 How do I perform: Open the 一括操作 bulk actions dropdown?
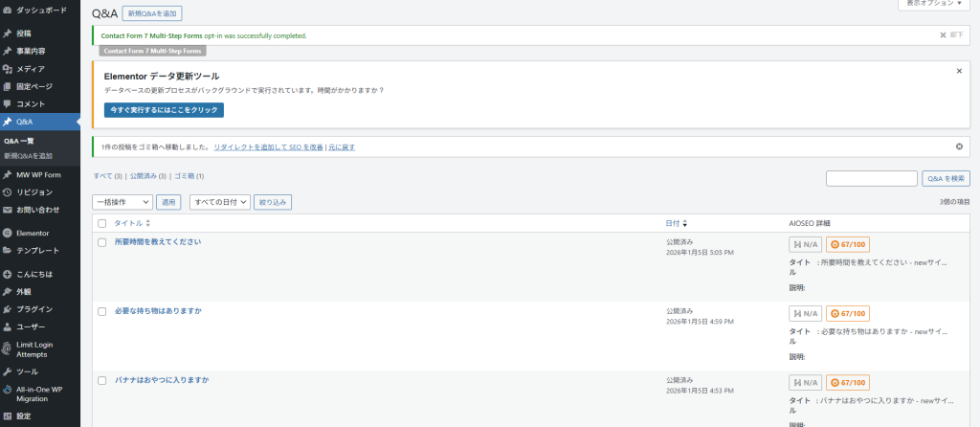click(122, 202)
